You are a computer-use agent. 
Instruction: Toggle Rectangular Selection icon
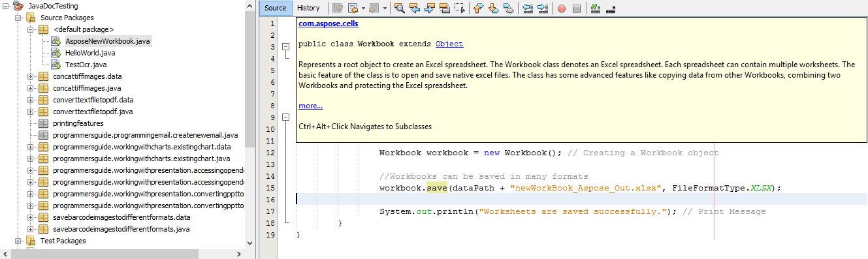coord(460,8)
